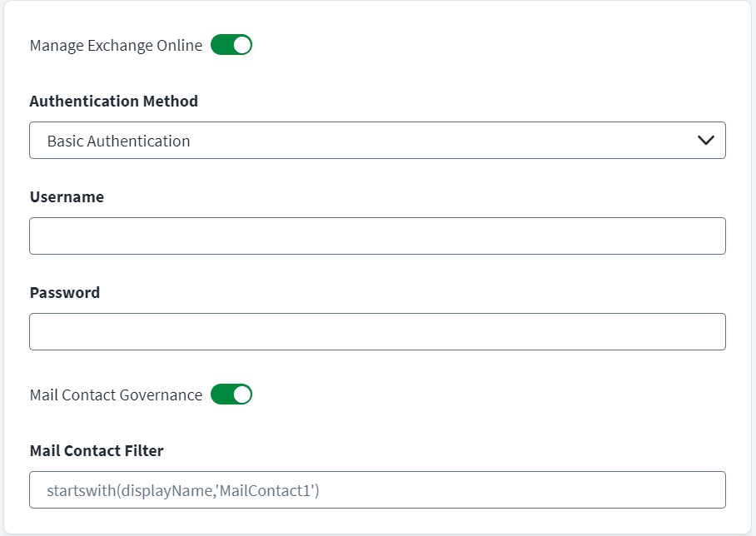Focus the Username input field
The width and height of the screenshot is (756, 536).
tap(377, 236)
